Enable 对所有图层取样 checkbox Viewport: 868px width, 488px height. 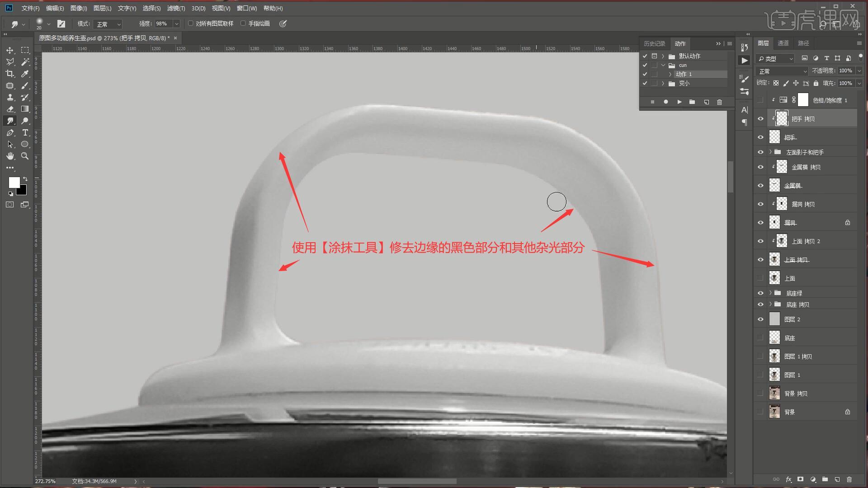[x=191, y=23]
